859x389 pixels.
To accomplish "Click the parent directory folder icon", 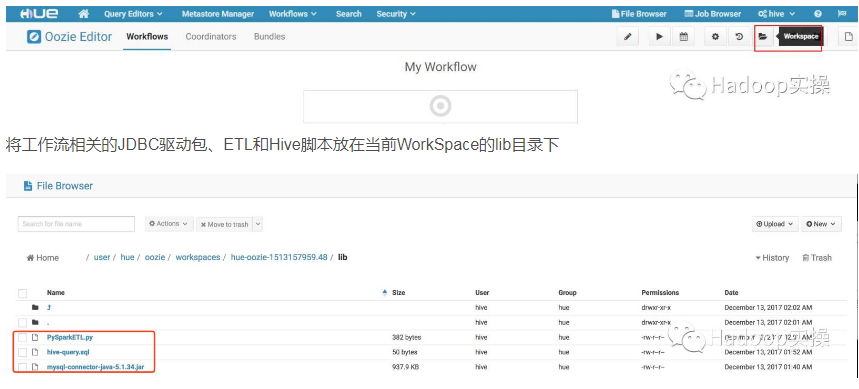I will tap(36, 307).
